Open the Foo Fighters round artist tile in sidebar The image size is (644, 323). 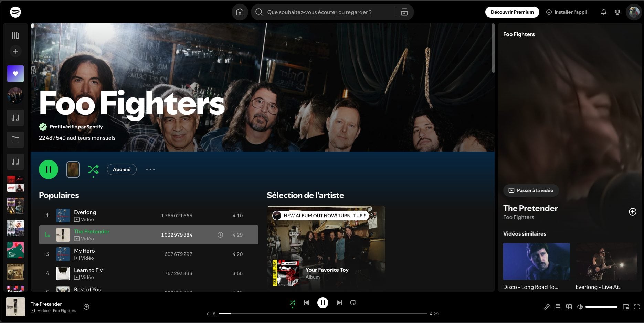15,96
